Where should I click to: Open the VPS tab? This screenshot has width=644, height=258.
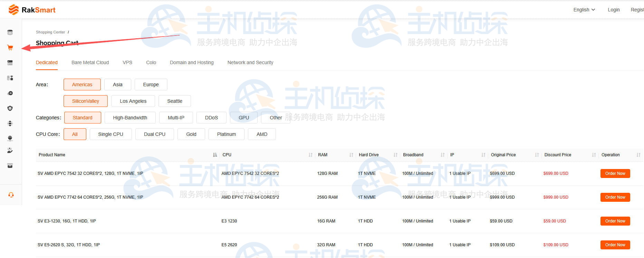pos(127,62)
